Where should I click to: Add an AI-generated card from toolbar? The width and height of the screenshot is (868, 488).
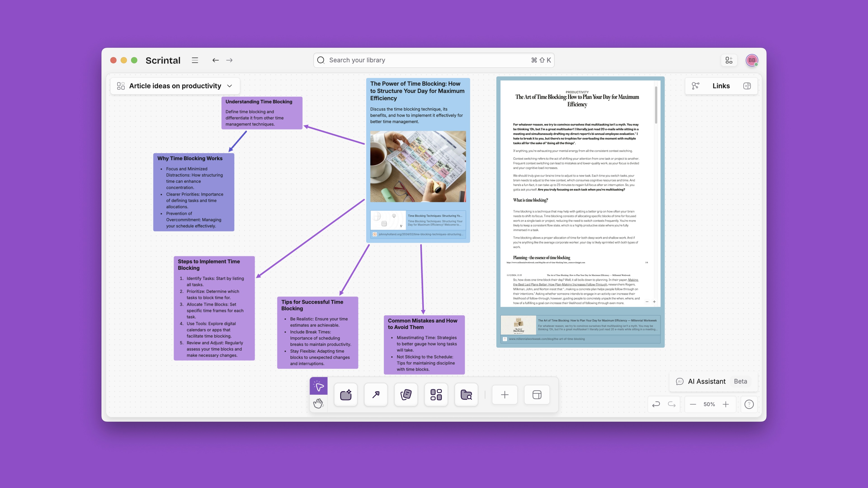[x=346, y=395]
